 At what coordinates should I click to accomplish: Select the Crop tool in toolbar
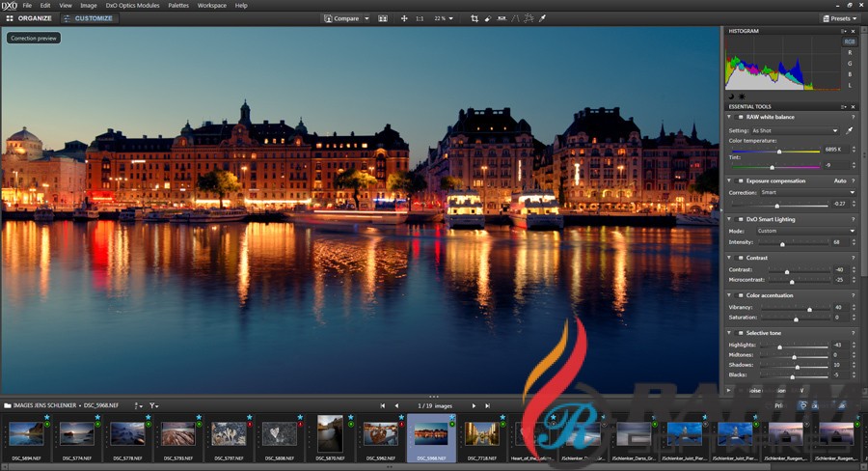point(474,18)
